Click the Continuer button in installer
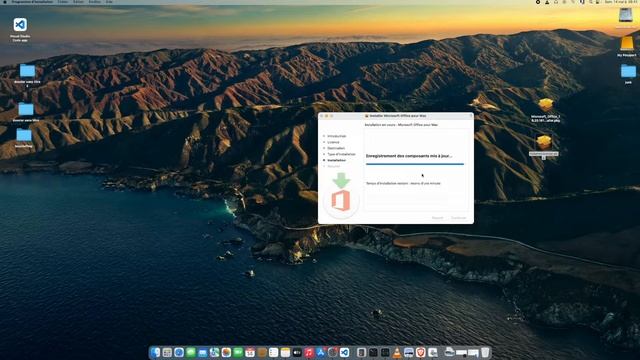This screenshot has width=640, height=360. pos(458,218)
